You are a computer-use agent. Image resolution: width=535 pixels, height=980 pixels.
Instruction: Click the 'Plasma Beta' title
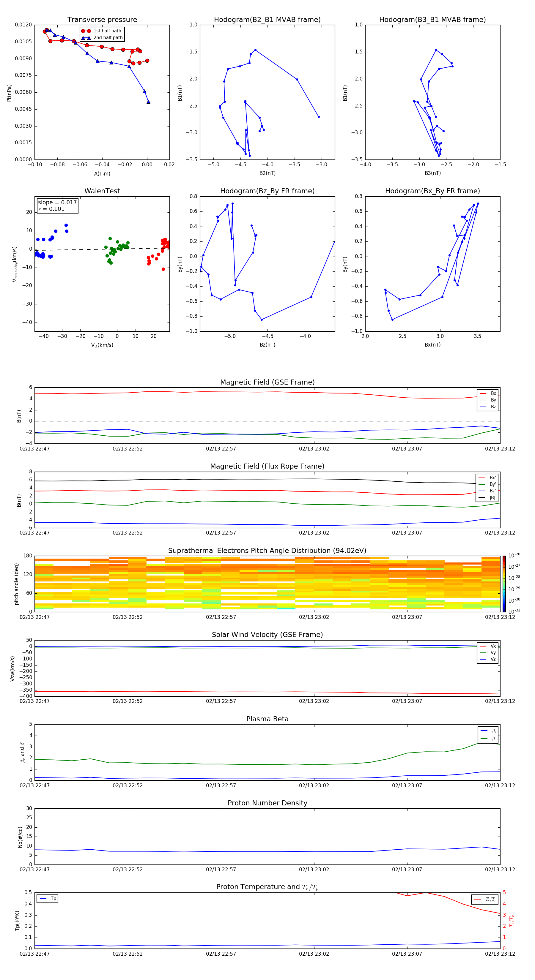click(x=267, y=719)
